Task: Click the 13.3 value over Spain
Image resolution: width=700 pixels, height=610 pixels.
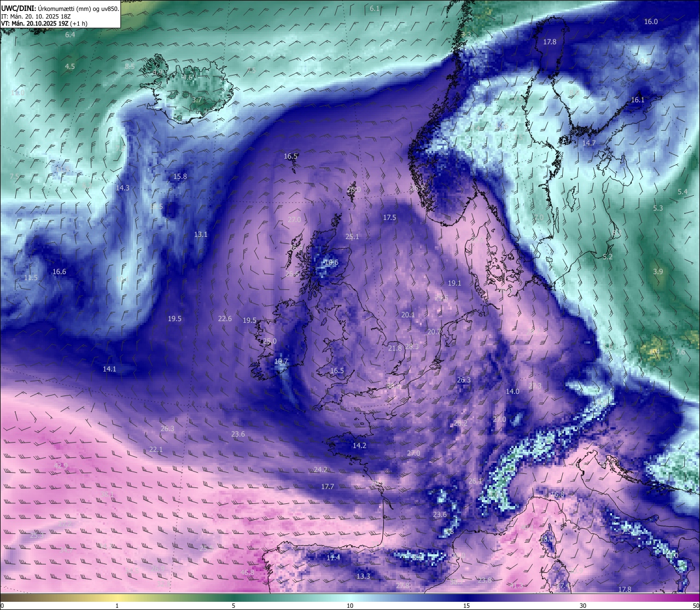Action: pyautogui.click(x=363, y=577)
